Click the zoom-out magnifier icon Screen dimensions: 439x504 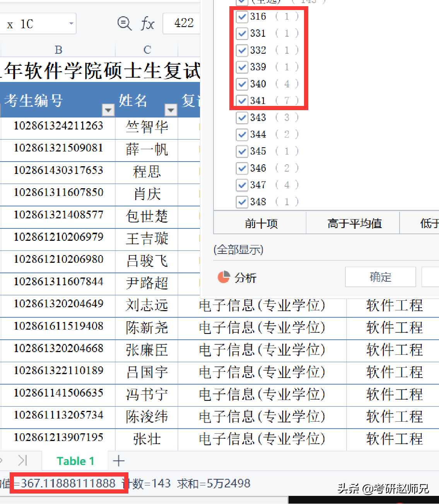point(125,24)
